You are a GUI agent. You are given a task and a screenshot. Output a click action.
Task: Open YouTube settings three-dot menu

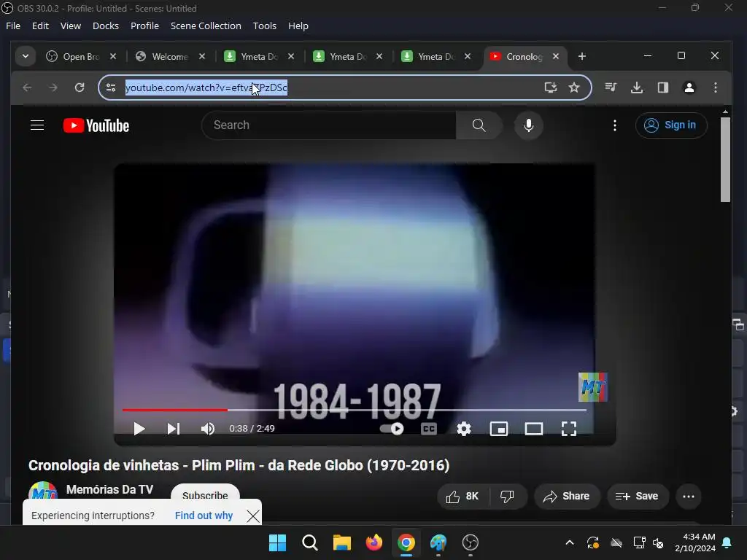coord(614,125)
